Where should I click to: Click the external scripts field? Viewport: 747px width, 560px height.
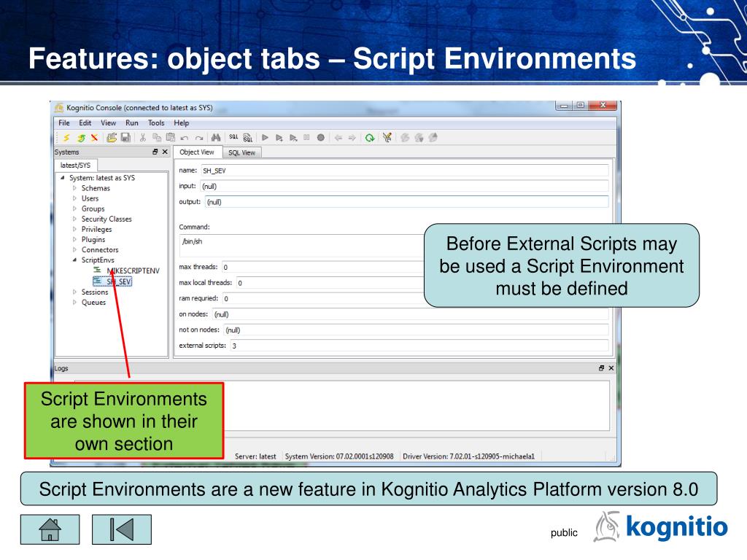pos(419,346)
